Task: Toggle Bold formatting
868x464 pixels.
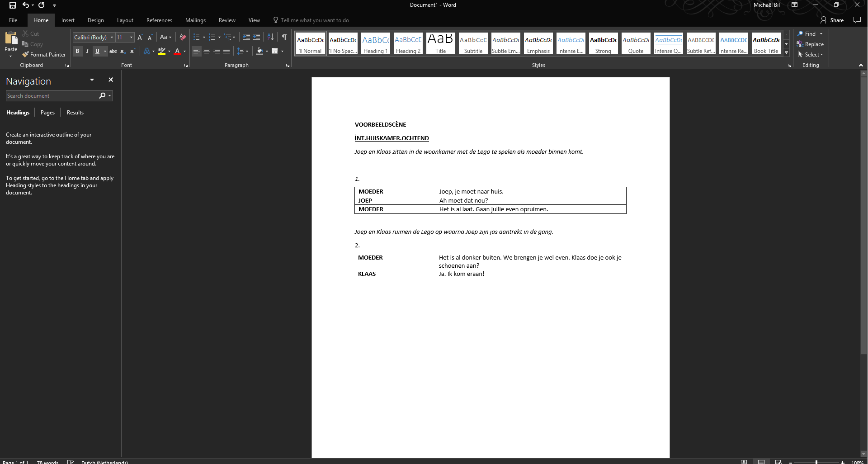Action: point(77,51)
